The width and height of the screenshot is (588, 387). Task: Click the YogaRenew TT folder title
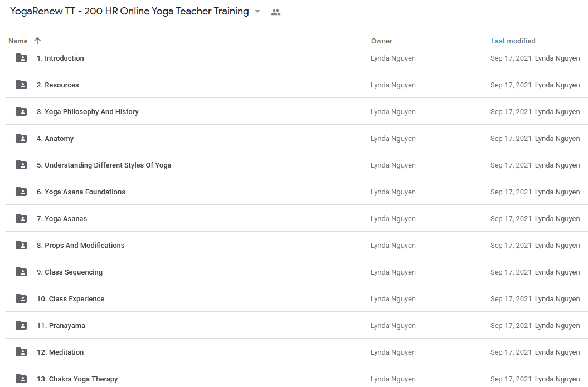129,11
